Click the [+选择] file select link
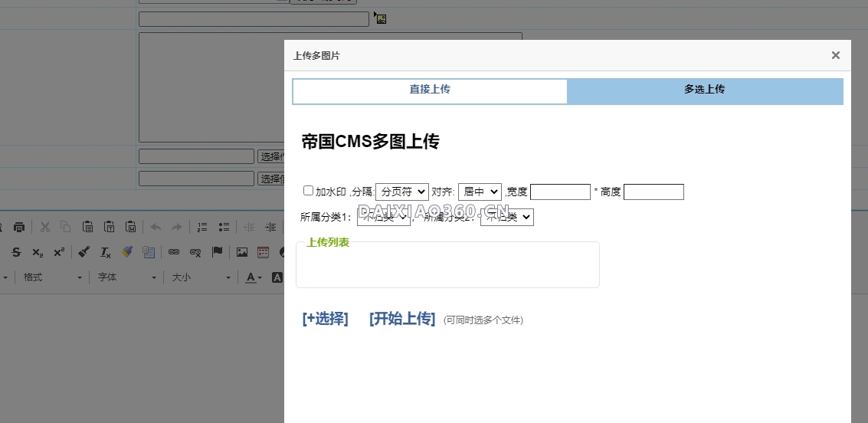The height and width of the screenshot is (423, 868). coord(326,319)
